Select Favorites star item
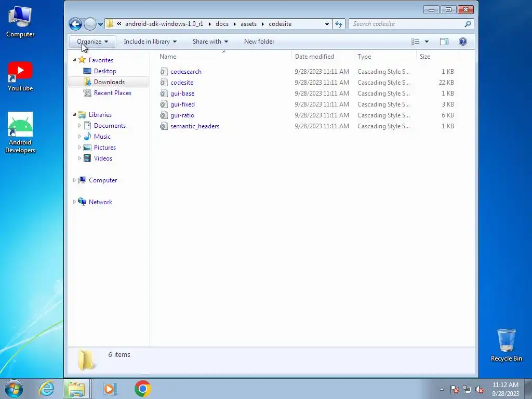The height and width of the screenshot is (399, 532). (96, 60)
